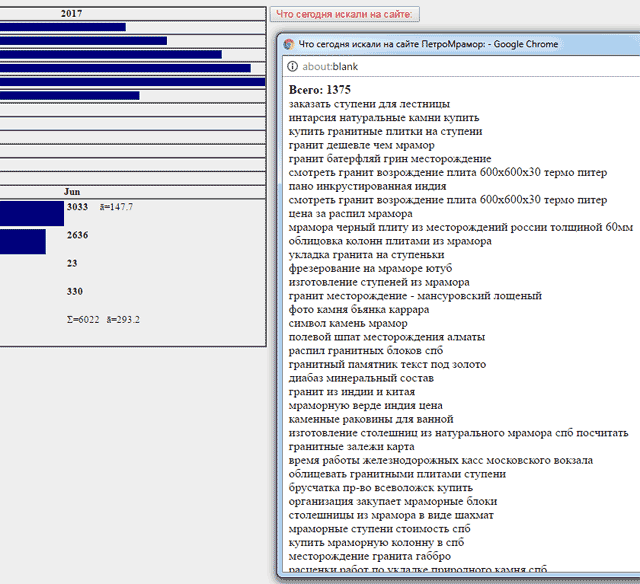Click 'гранит батерфляй грин месторождение' line
The width and height of the screenshot is (640, 584).
390,159
